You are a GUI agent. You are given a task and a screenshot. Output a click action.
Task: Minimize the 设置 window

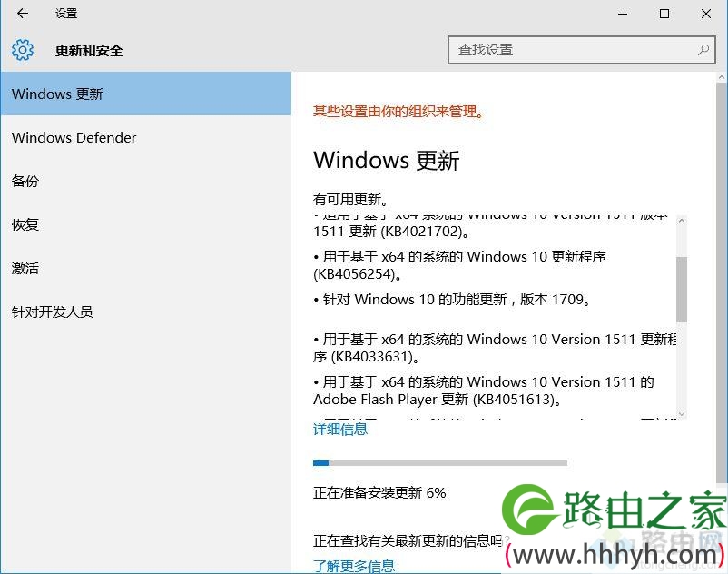click(x=623, y=14)
